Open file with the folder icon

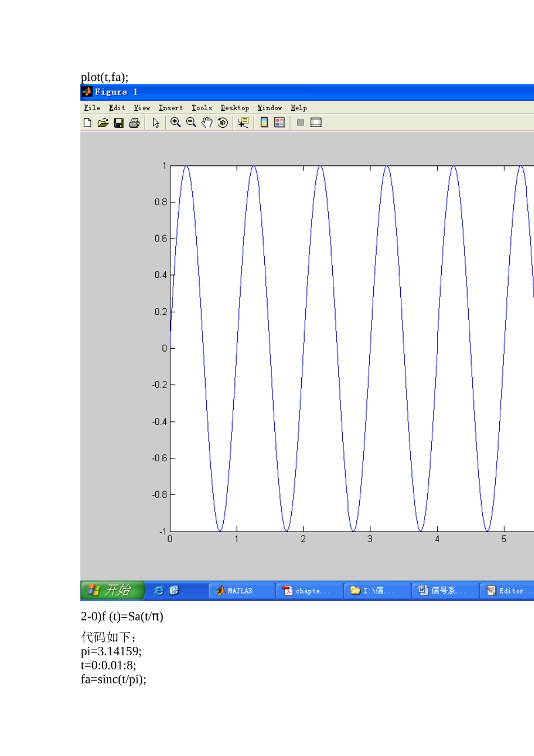[x=103, y=123]
